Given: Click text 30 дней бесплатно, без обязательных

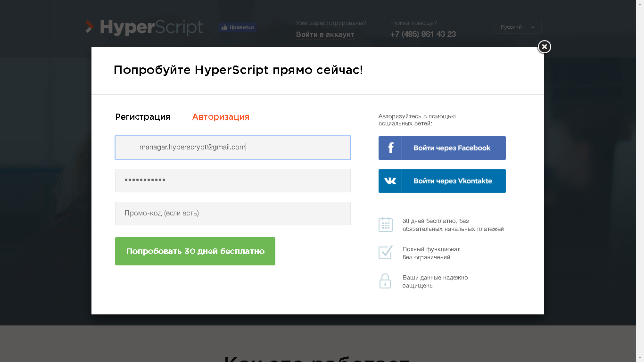Looking at the screenshot, I should 453,225.
